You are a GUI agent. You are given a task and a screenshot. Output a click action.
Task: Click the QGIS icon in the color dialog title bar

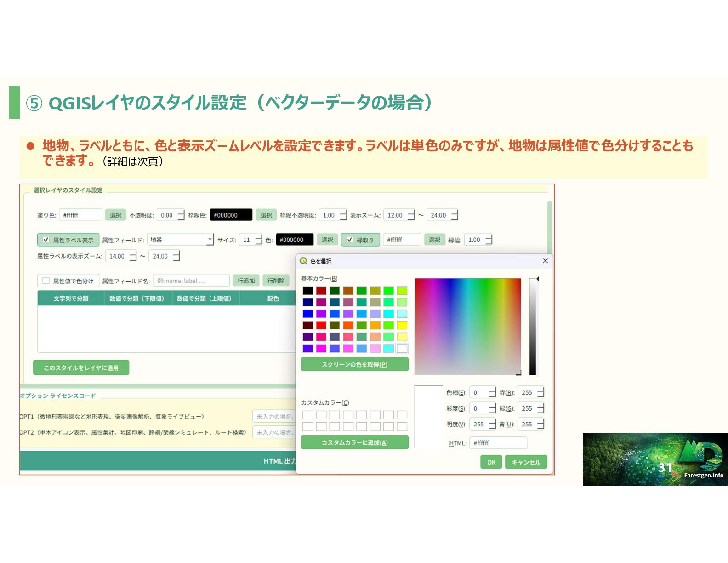pyautogui.click(x=303, y=261)
